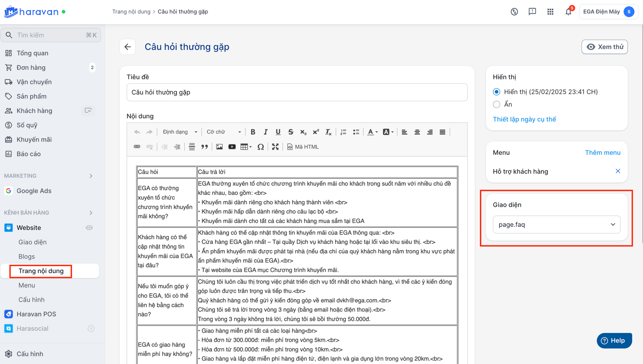Viewport: 643px width, 364px height.
Task: Open the Giao diện page.faq dropdown
Action: pyautogui.click(x=556, y=225)
